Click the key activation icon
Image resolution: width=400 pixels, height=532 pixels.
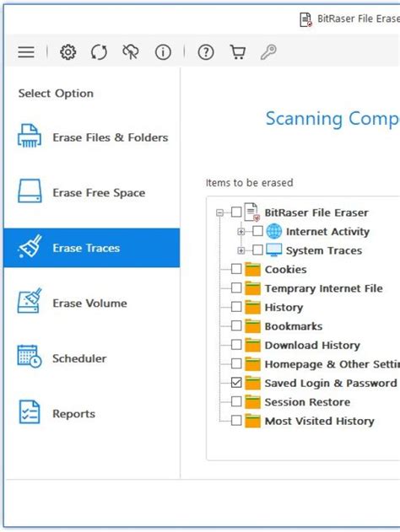pyautogui.click(x=268, y=52)
